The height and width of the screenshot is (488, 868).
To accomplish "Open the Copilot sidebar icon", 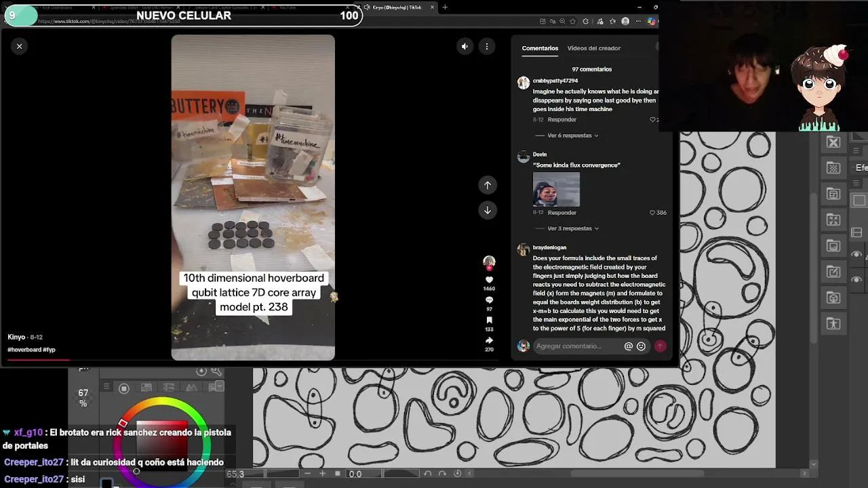I will (x=652, y=21).
